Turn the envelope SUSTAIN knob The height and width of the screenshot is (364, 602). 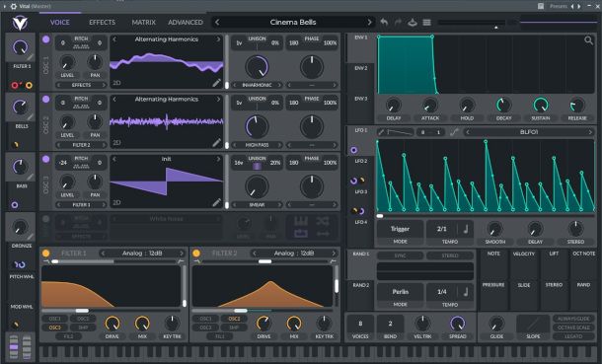click(541, 105)
